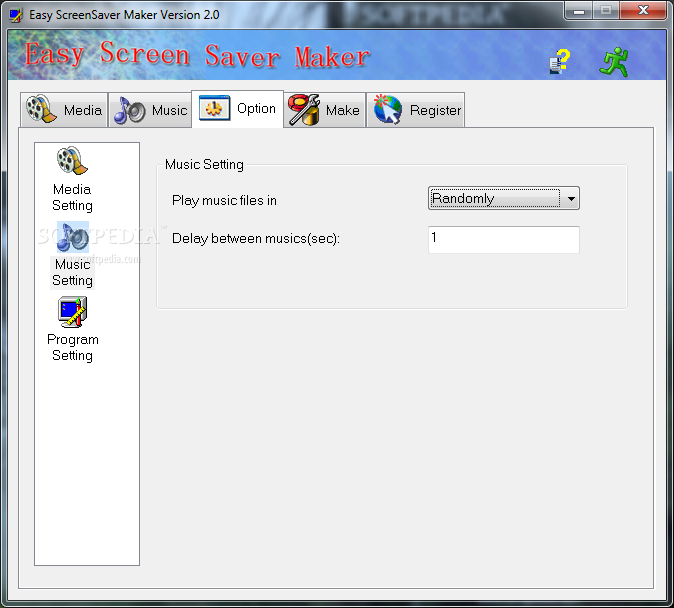Image resolution: width=674 pixels, height=608 pixels.
Task: Click the 'Delay between musics(sec):' label
Action: (256, 239)
